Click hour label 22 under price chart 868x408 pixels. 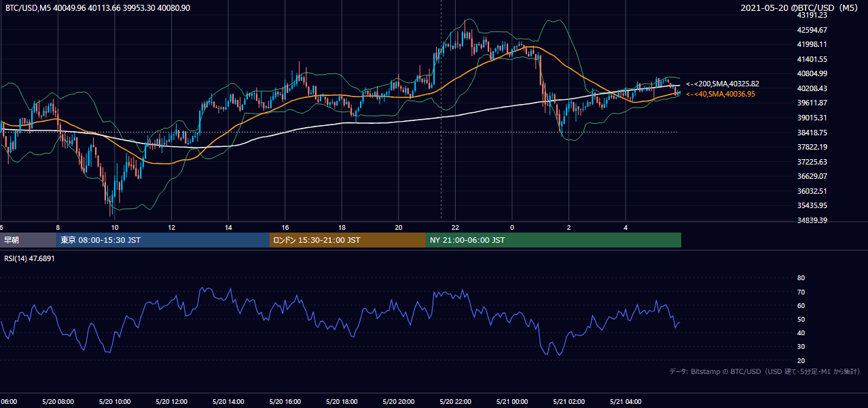(455, 227)
